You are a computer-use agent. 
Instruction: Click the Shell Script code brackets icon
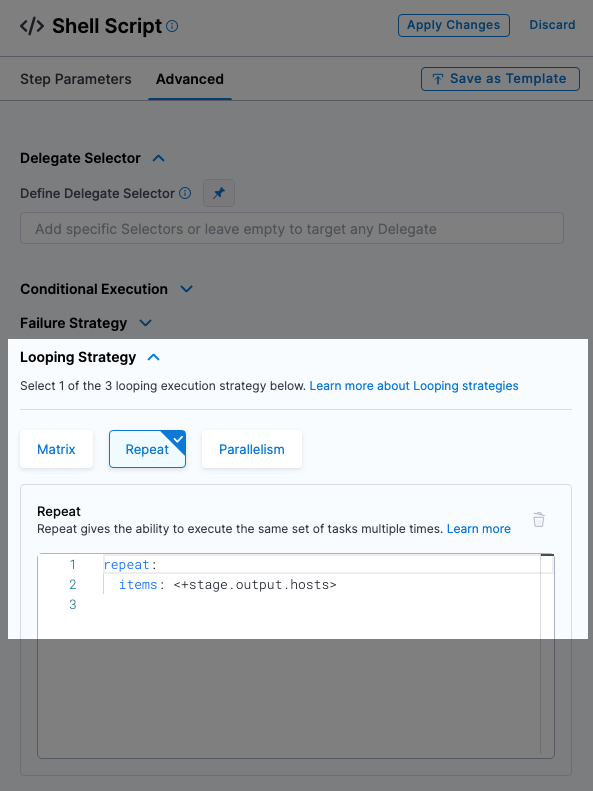(x=32, y=26)
